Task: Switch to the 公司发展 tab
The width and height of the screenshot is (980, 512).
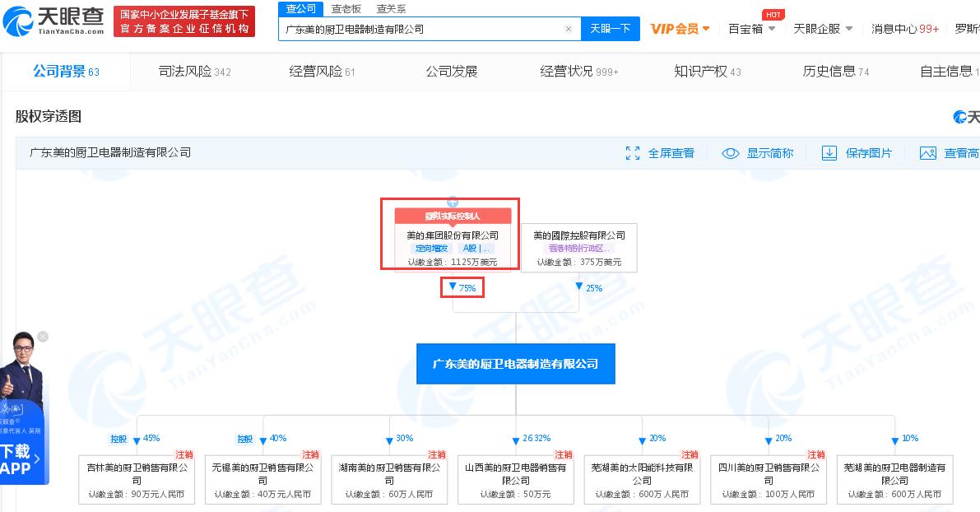Action: pos(451,72)
